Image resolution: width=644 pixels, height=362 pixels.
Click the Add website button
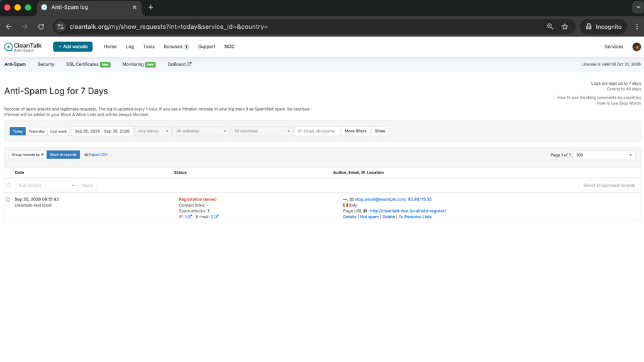point(73,47)
